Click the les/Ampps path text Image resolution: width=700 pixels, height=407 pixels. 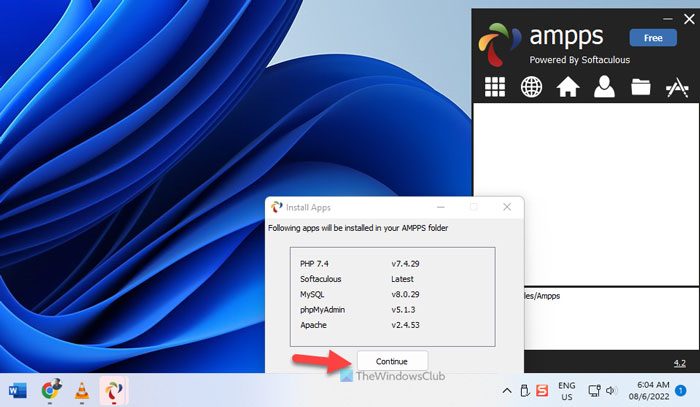tap(542, 295)
